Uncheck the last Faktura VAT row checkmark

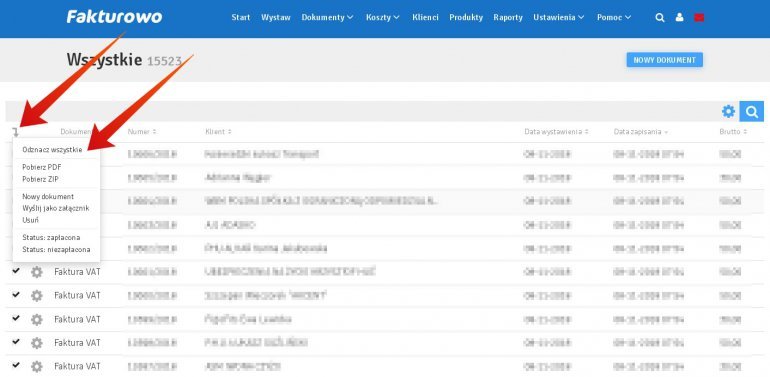(x=16, y=365)
